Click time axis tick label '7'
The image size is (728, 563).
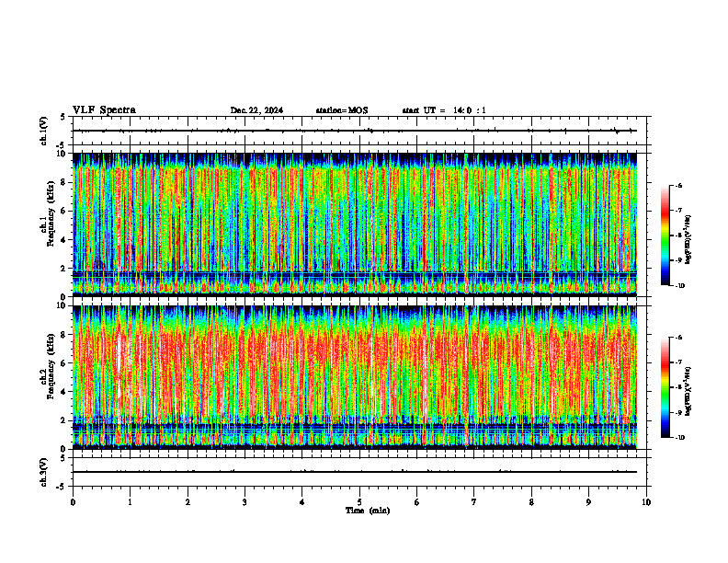474,502
